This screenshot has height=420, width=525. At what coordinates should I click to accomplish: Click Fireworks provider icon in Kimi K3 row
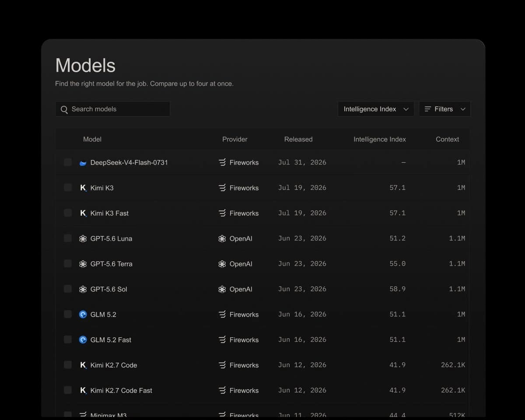point(222,188)
